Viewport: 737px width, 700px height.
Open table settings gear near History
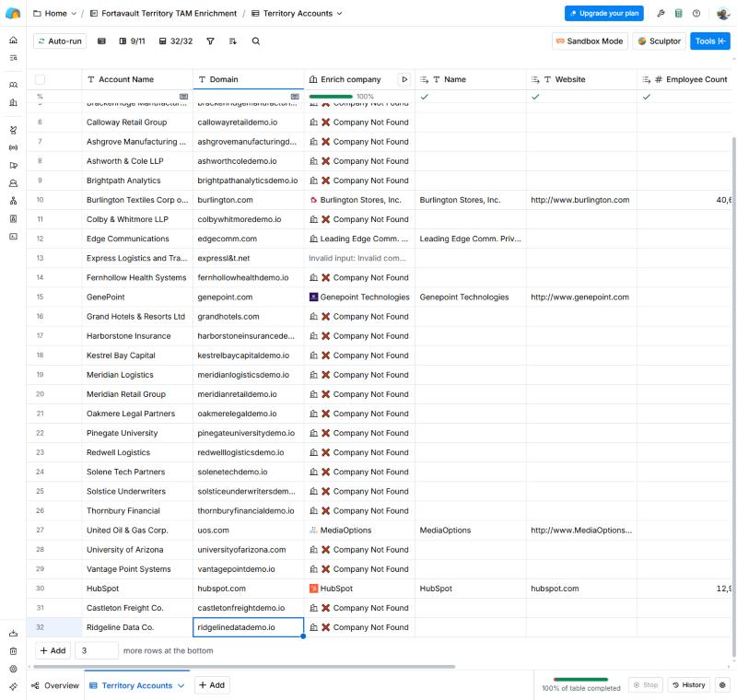(722, 685)
